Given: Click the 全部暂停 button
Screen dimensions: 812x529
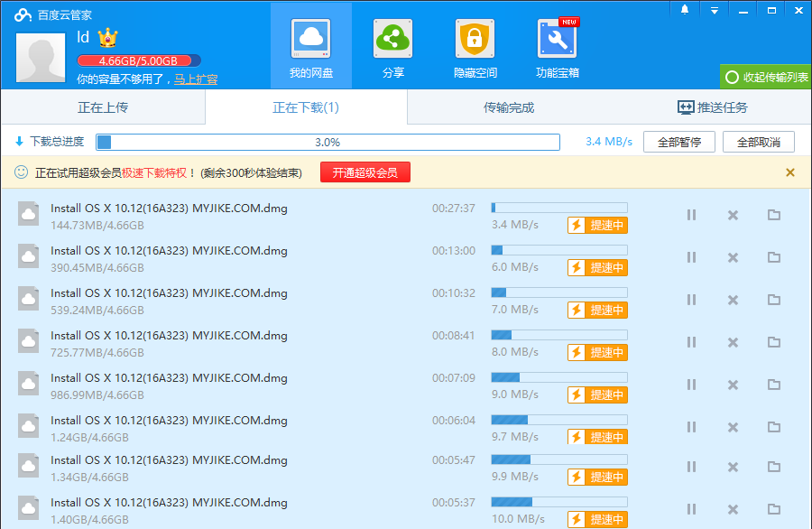Looking at the screenshot, I should tap(678, 142).
